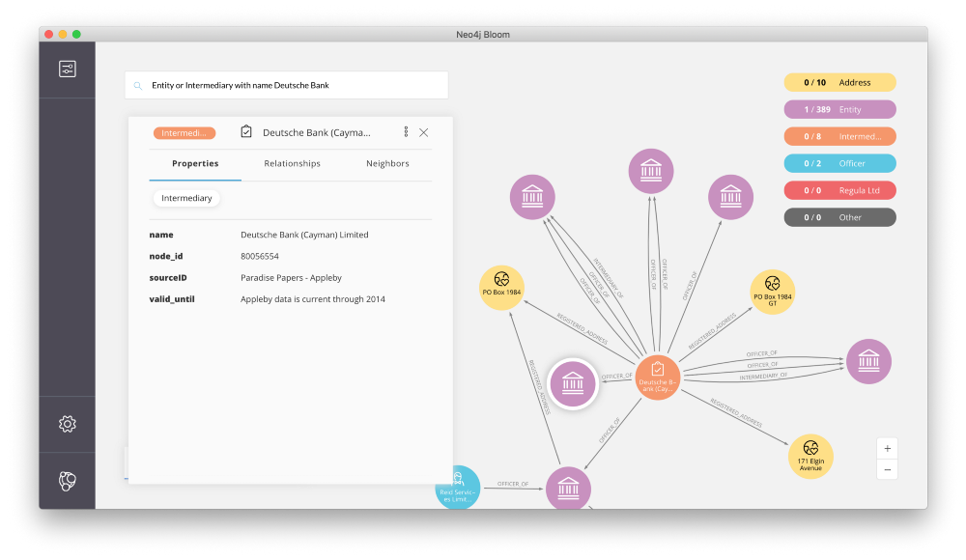Click the 'node_id' property key
Viewport: 966px width, 560px height.
click(x=166, y=256)
